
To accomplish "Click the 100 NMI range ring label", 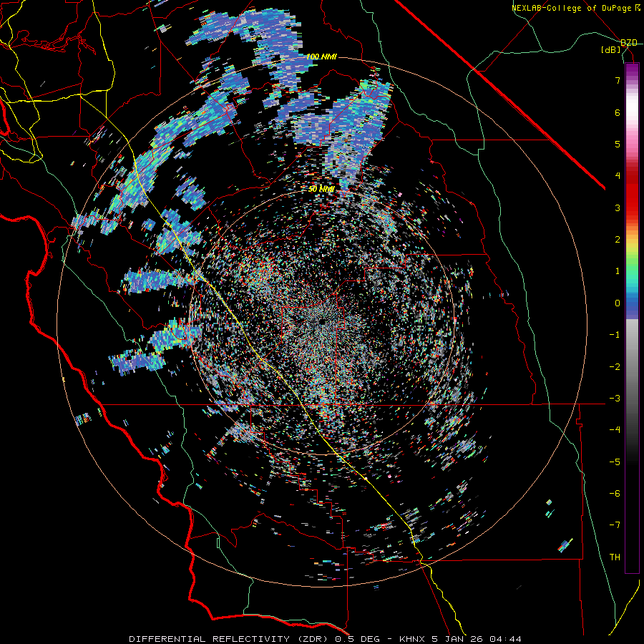I will pos(321,57).
